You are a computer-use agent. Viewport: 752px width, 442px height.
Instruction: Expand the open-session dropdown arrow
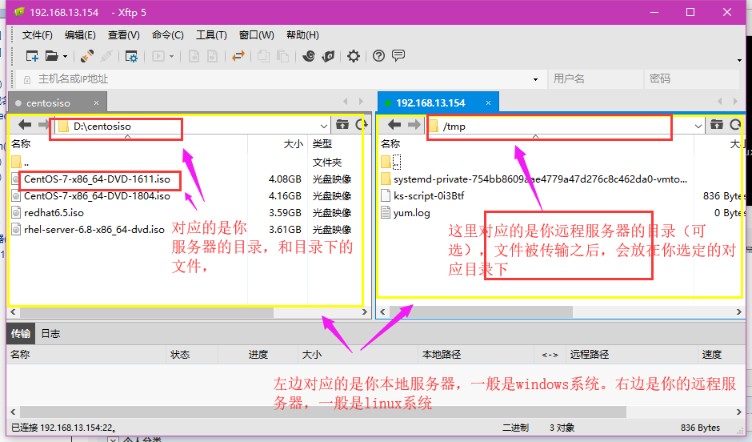65,57
